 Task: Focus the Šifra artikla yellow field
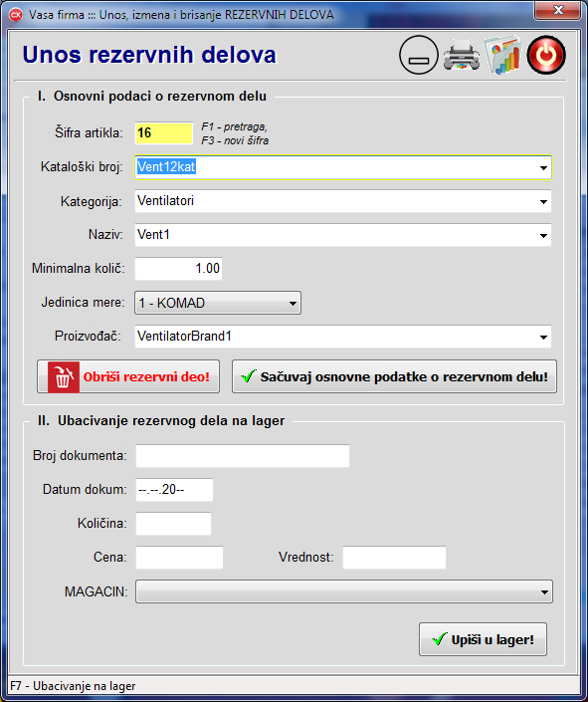coord(164,133)
